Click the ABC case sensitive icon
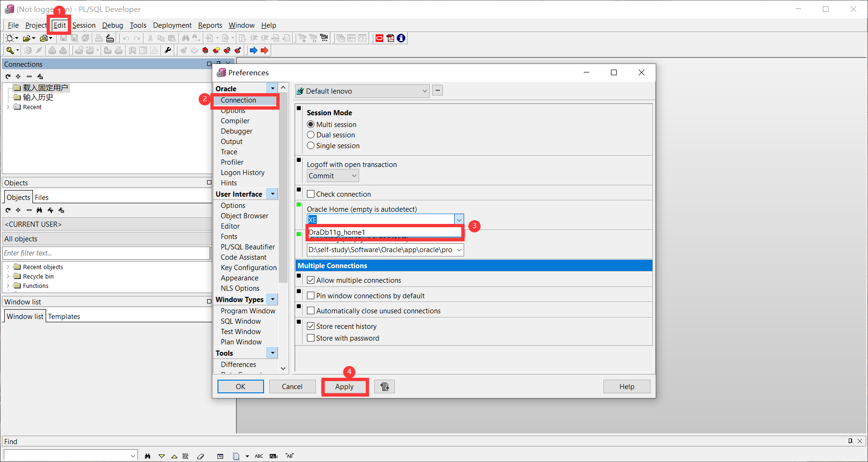 [x=259, y=456]
